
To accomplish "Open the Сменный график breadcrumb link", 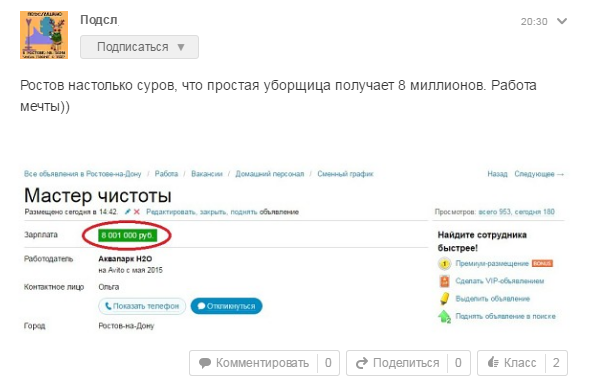I will pos(345,174).
